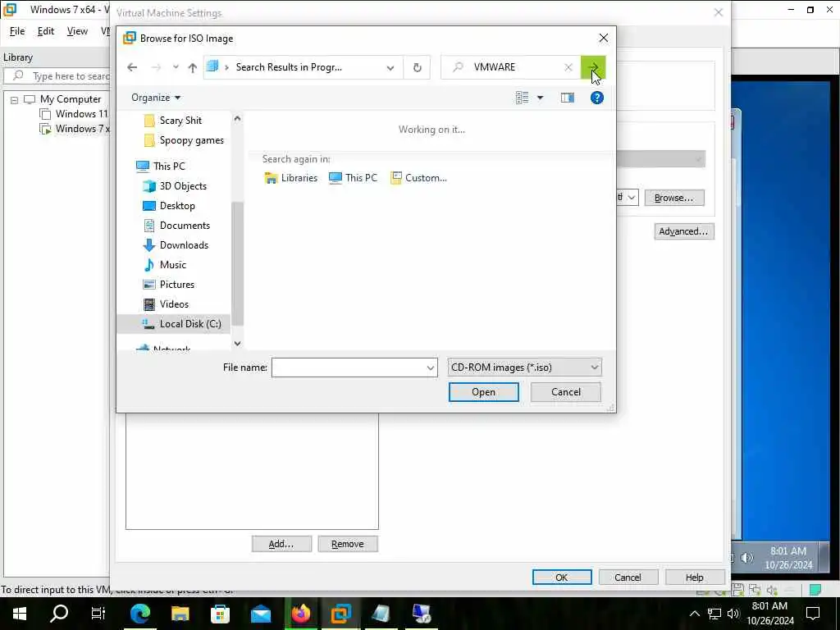This screenshot has width=840, height=630.
Task: Switch to Firefox on taskbar
Action: 301,614
